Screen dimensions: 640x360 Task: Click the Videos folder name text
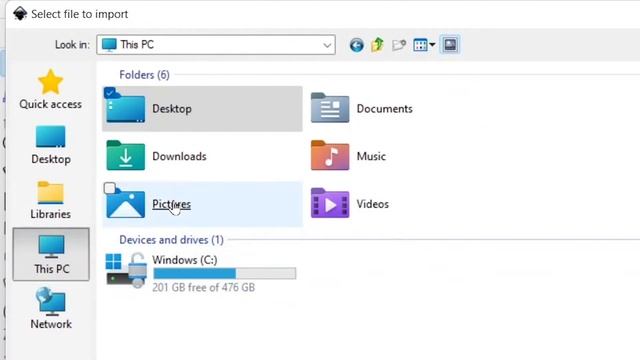(372, 204)
